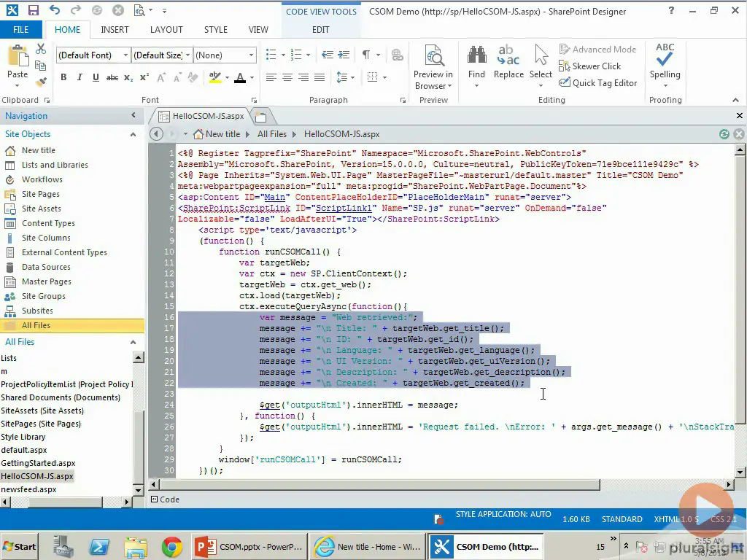Click the Format Painter brush icon
Image resolution: width=747 pixels, height=560 pixels.
click(41, 82)
